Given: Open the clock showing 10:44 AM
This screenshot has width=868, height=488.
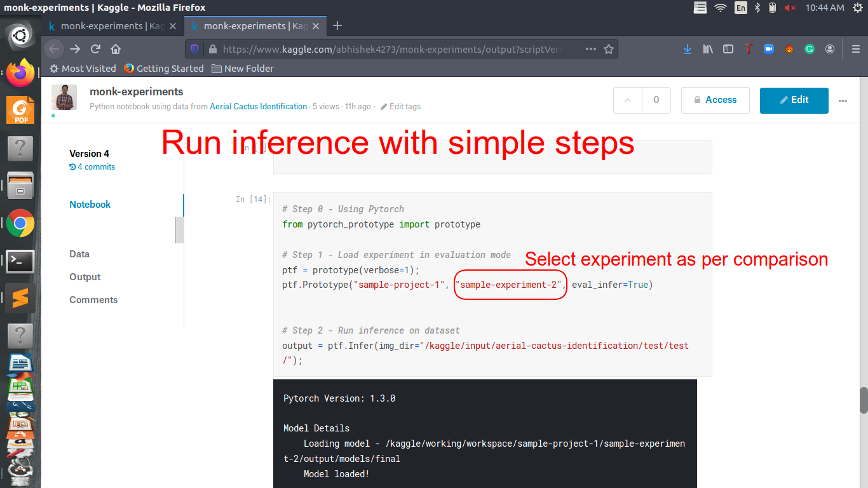Looking at the screenshot, I should pos(825,8).
